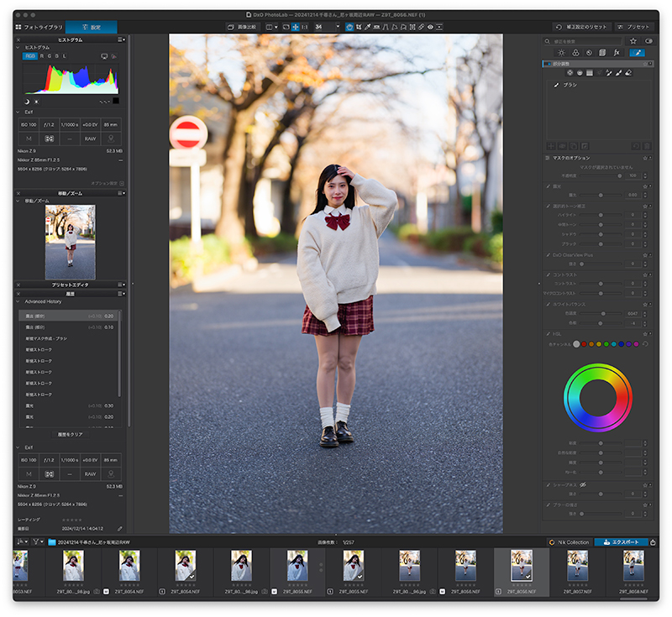
Task: Collapse the upper Exif section
Action: tap(18, 112)
